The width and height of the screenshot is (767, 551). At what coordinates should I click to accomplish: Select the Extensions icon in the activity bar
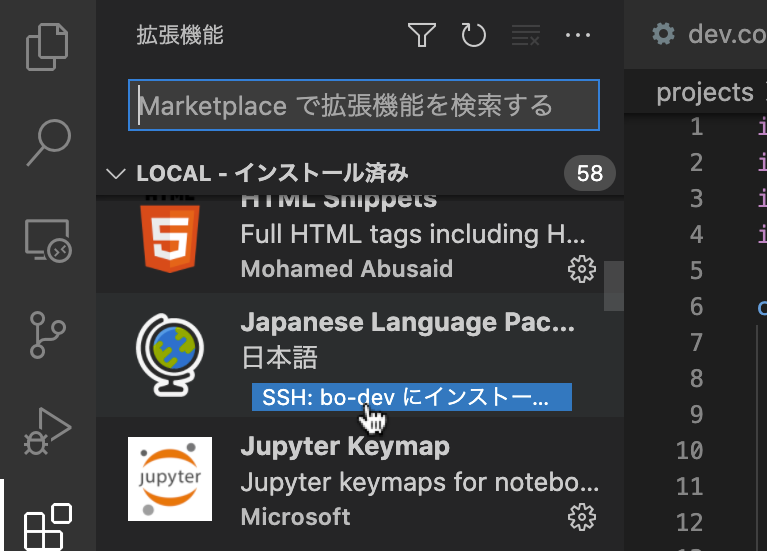click(x=47, y=527)
